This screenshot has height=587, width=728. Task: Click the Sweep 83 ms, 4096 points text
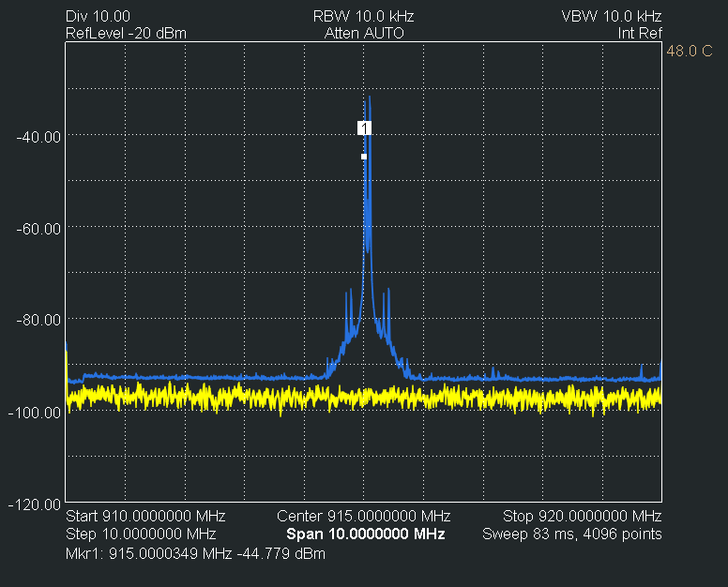pos(572,534)
